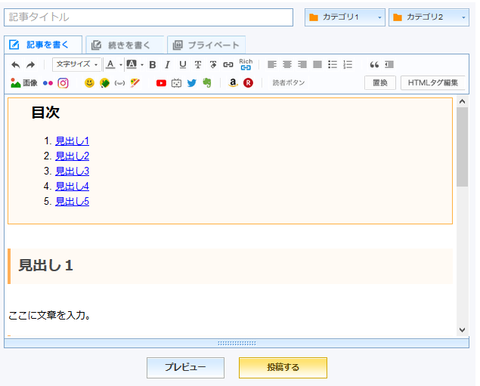Insert a hyperlink
480x386 pixels.
228,65
